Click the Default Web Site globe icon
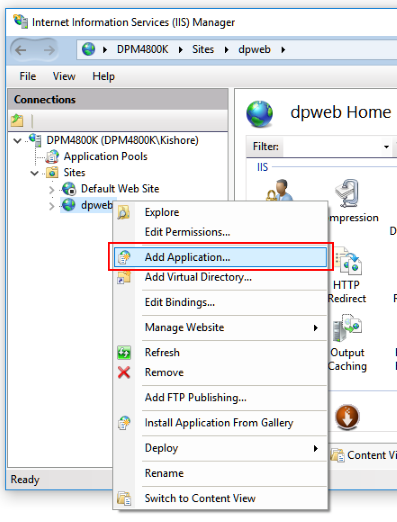 69,189
